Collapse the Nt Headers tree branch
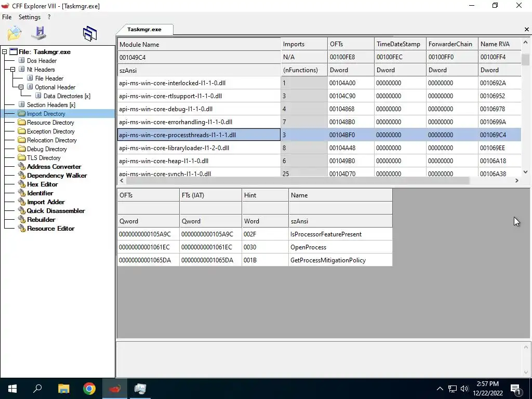The width and height of the screenshot is (532, 399). (12, 70)
